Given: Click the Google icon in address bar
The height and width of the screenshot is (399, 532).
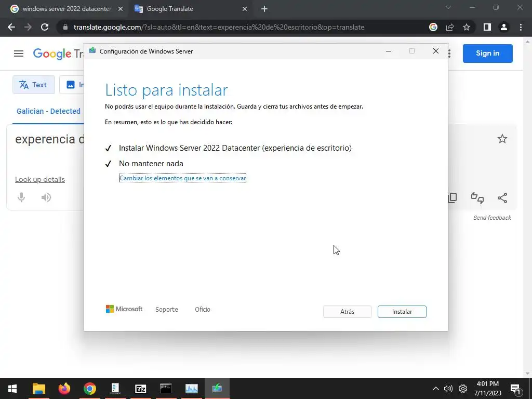Looking at the screenshot, I should click(433, 27).
